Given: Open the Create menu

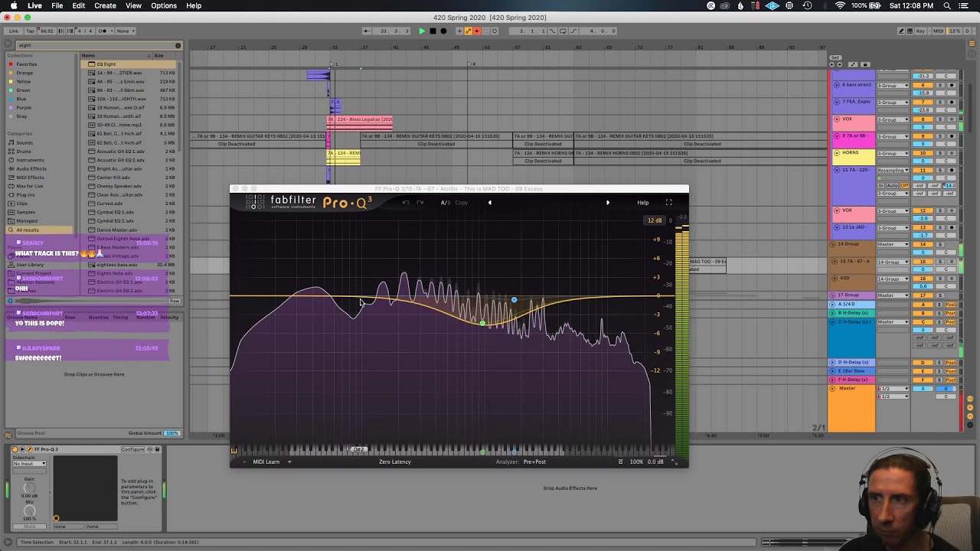Looking at the screenshot, I should coord(105,5).
